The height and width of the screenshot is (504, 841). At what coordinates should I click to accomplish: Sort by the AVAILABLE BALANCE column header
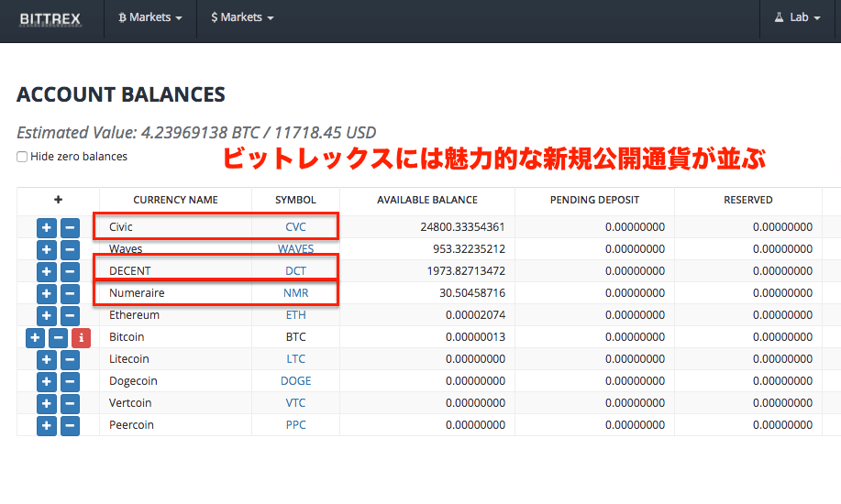427,200
